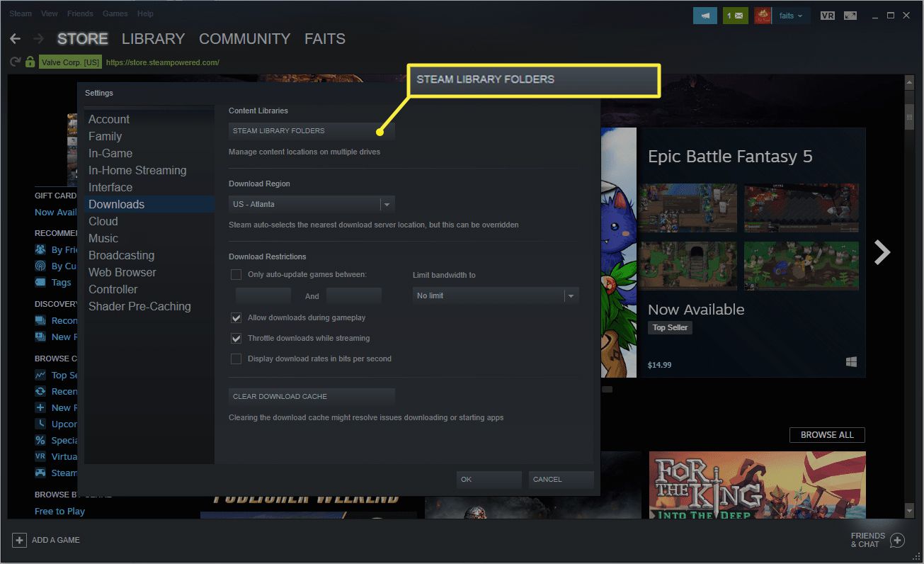Open the FAITS profile tab
This screenshot has width=924, height=564.
(x=325, y=39)
